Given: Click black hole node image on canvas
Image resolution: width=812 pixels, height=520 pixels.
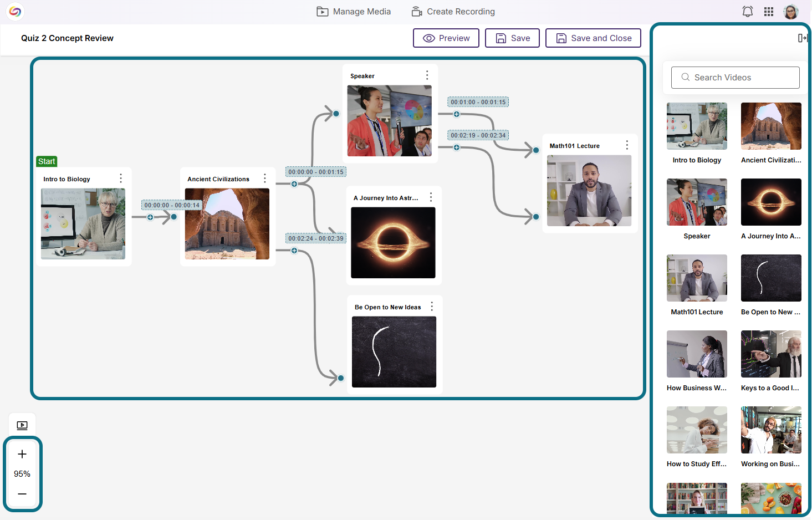Looking at the screenshot, I should (393, 243).
